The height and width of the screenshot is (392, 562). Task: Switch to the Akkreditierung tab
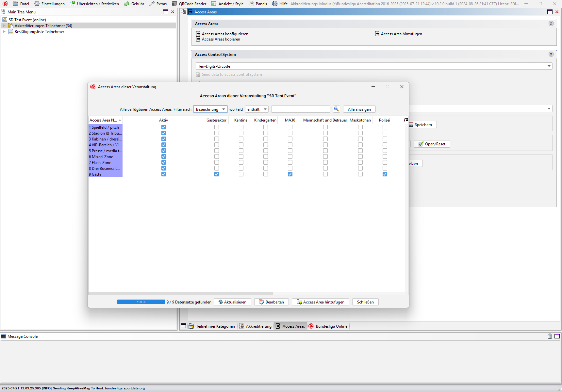coord(255,326)
